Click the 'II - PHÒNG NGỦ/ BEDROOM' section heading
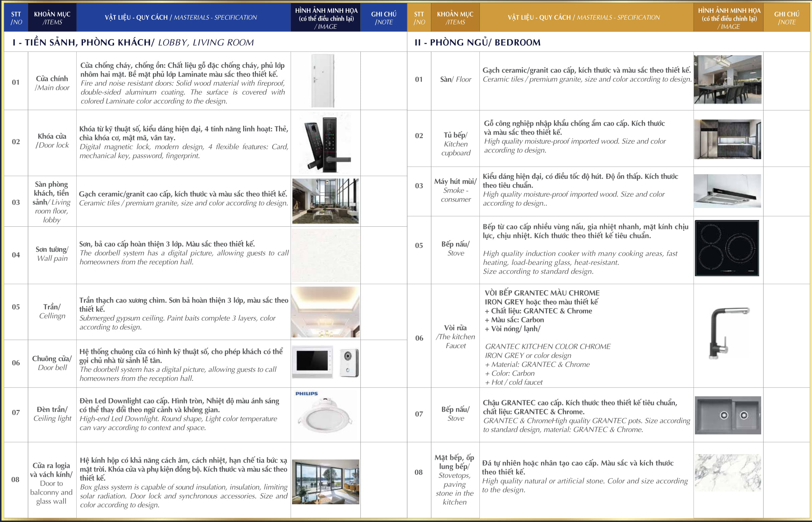Viewport: 812px width, 522px height. [x=477, y=42]
